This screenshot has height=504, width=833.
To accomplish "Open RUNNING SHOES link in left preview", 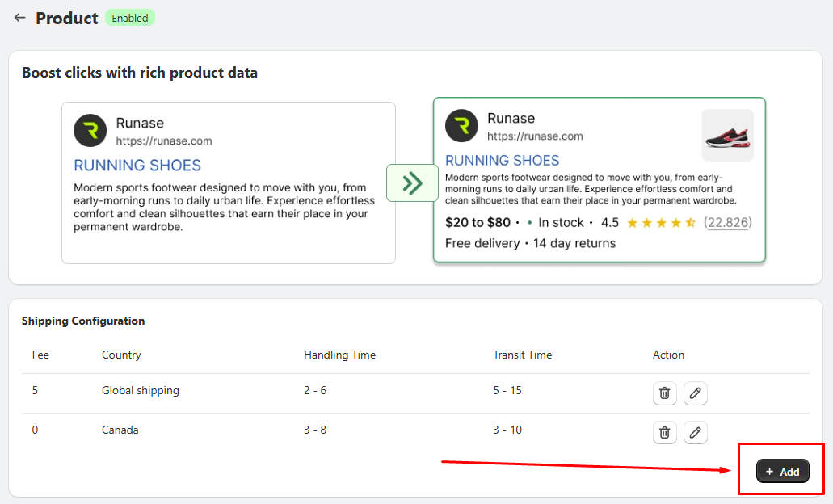I will click(137, 165).
